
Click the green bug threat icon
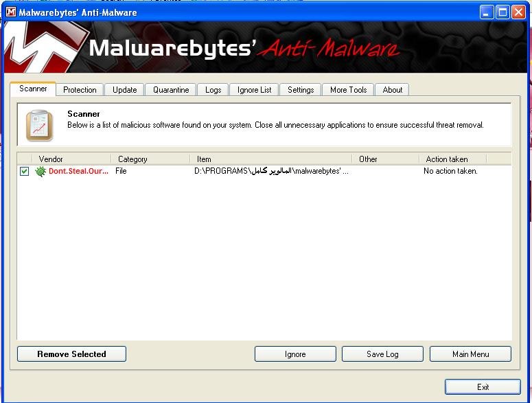(x=41, y=172)
